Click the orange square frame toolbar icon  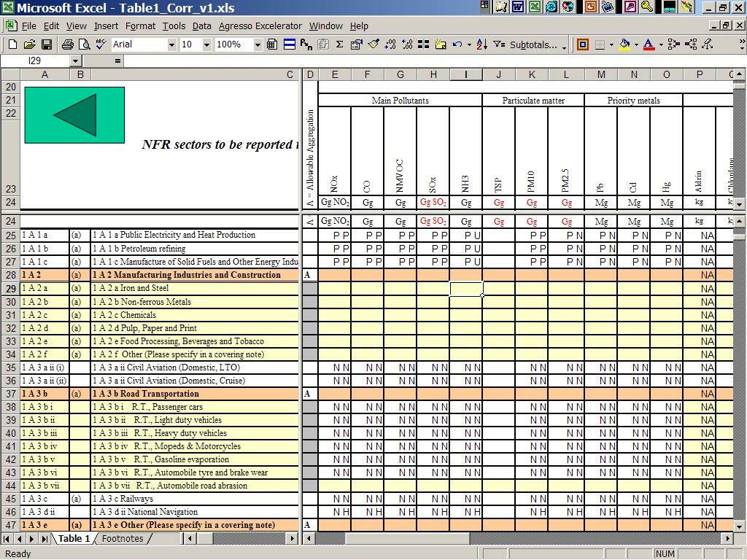tap(582, 44)
